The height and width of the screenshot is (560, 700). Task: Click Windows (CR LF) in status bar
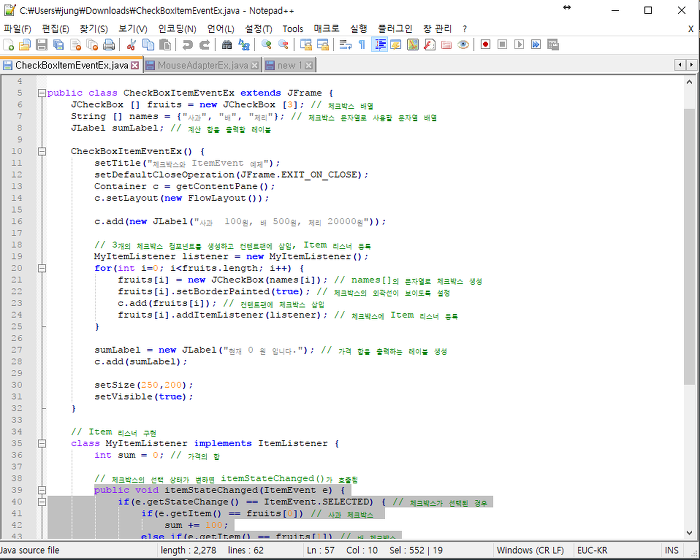530,550
